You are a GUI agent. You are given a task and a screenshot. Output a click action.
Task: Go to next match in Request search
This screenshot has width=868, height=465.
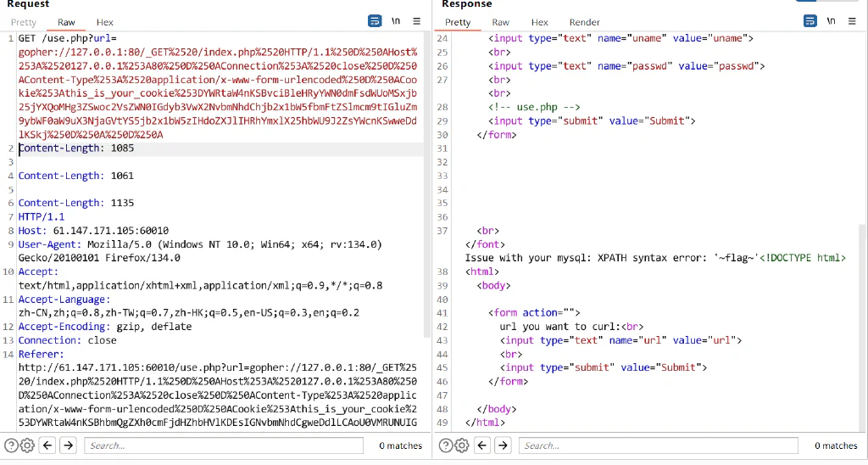tap(68, 445)
